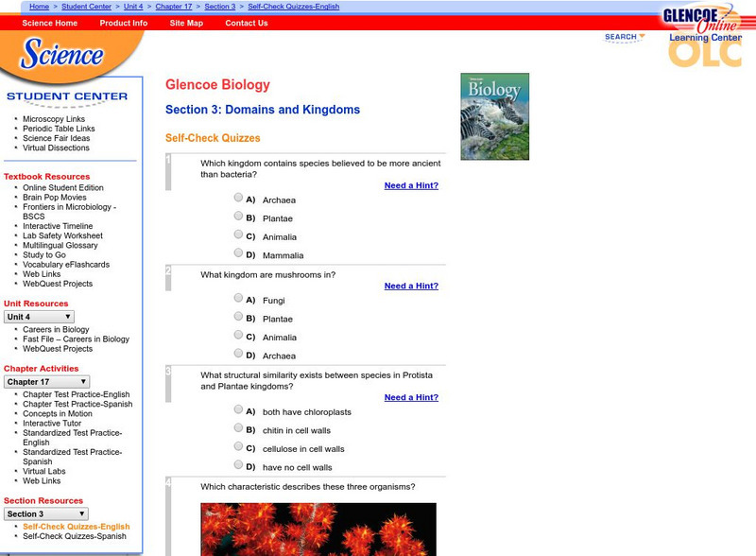This screenshot has width=756, height=556.
Task: Open Interactive Timeline
Action: [58, 226]
